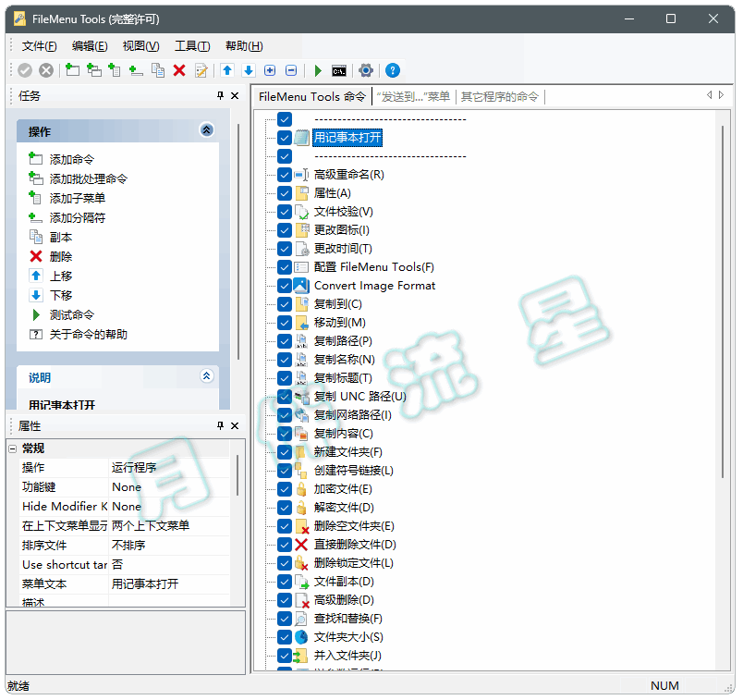This screenshot has width=743, height=700.
Task: Collapse the 说明 panel chevron
Action: 206,376
